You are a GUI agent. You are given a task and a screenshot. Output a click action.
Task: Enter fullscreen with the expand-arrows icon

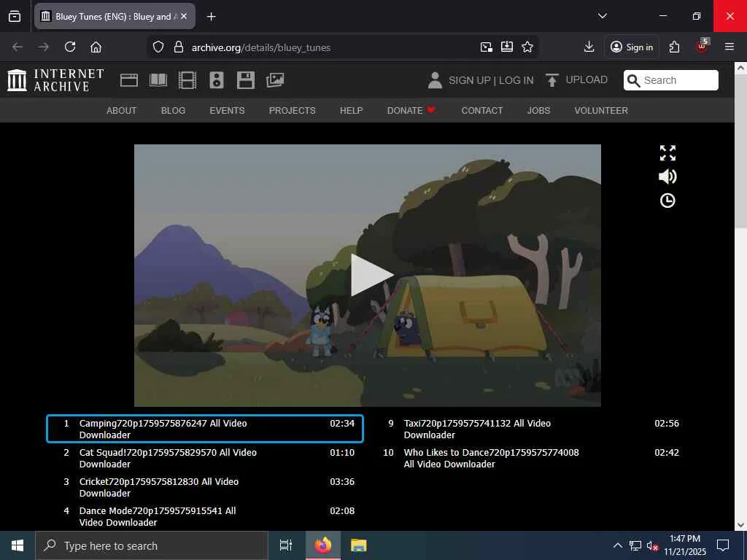click(x=667, y=153)
